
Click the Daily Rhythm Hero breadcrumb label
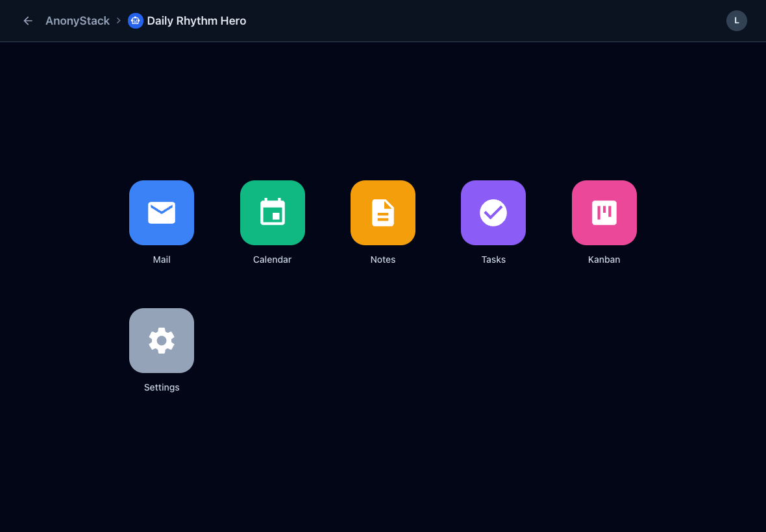(196, 21)
